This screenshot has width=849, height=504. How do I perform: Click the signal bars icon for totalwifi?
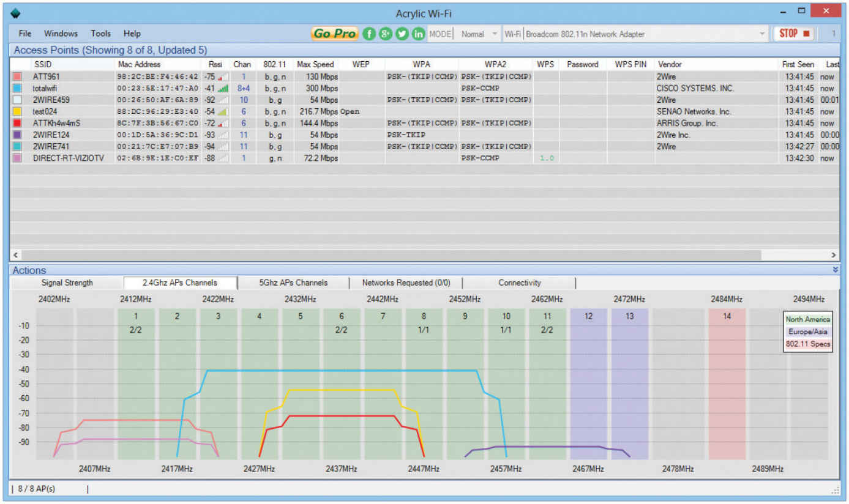(223, 88)
